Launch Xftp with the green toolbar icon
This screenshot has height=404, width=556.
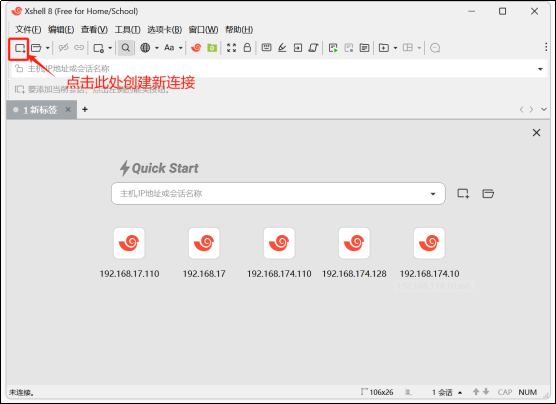pos(212,48)
